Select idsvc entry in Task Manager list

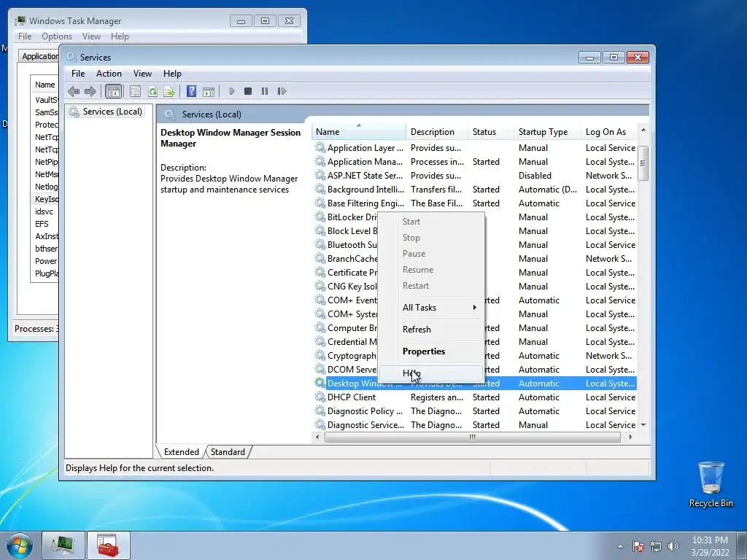(x=44, y=211)
